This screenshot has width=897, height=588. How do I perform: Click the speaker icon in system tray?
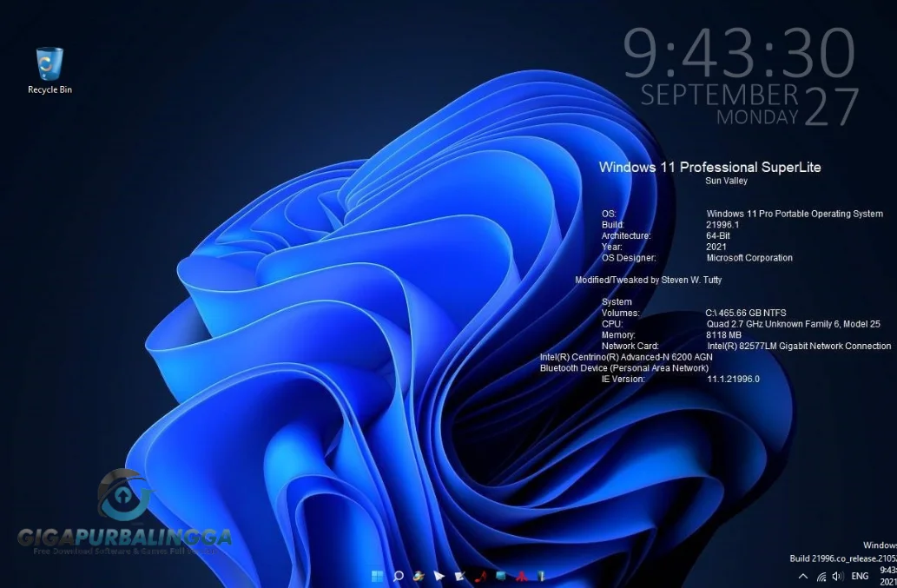[x=838, y=576]
